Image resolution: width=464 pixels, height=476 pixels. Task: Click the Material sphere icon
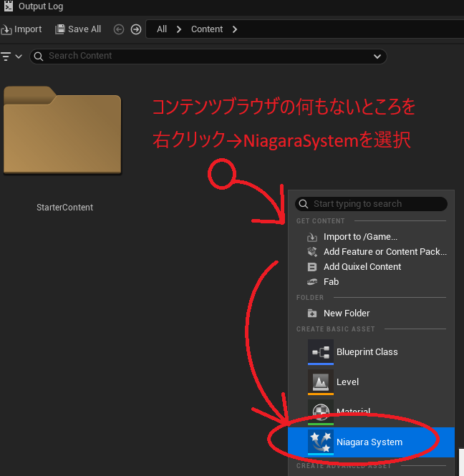click(320, 412)
